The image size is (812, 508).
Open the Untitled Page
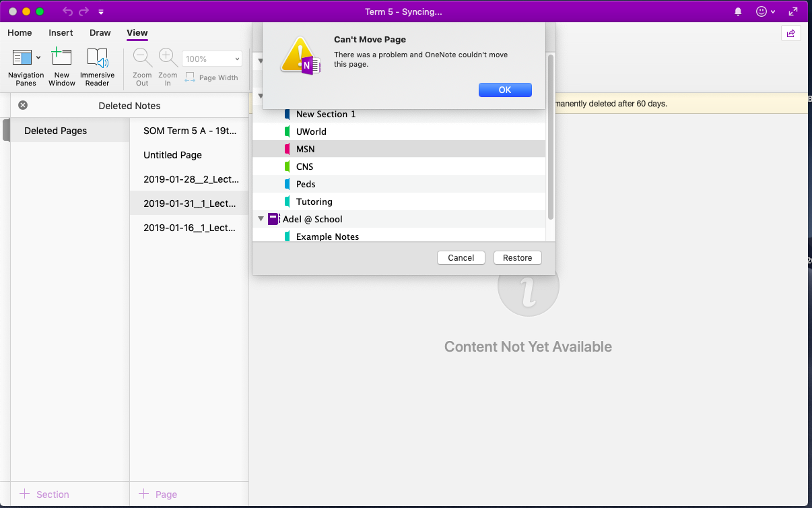[x=189, y=155]
